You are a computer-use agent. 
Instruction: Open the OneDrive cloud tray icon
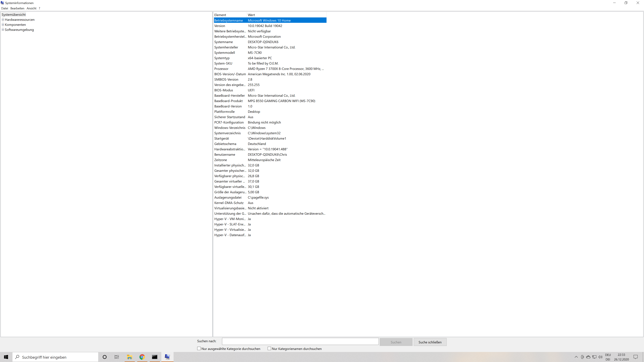coord(588,357)
